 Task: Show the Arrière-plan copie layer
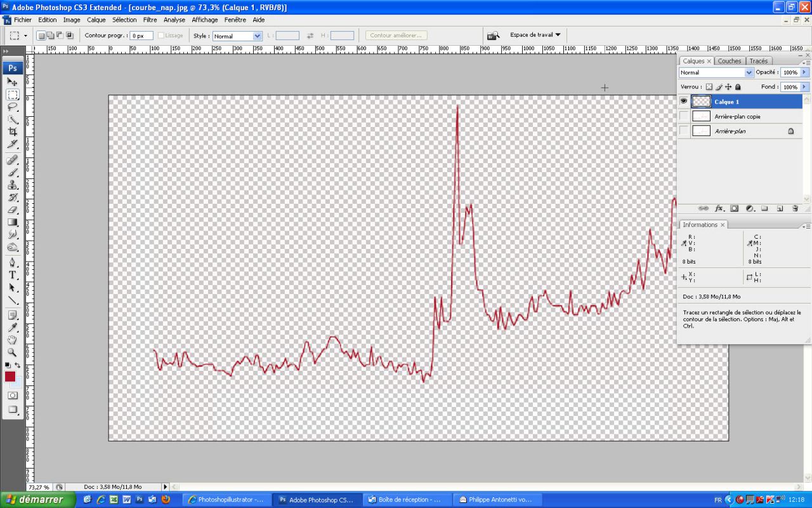[x=684, y=116]
